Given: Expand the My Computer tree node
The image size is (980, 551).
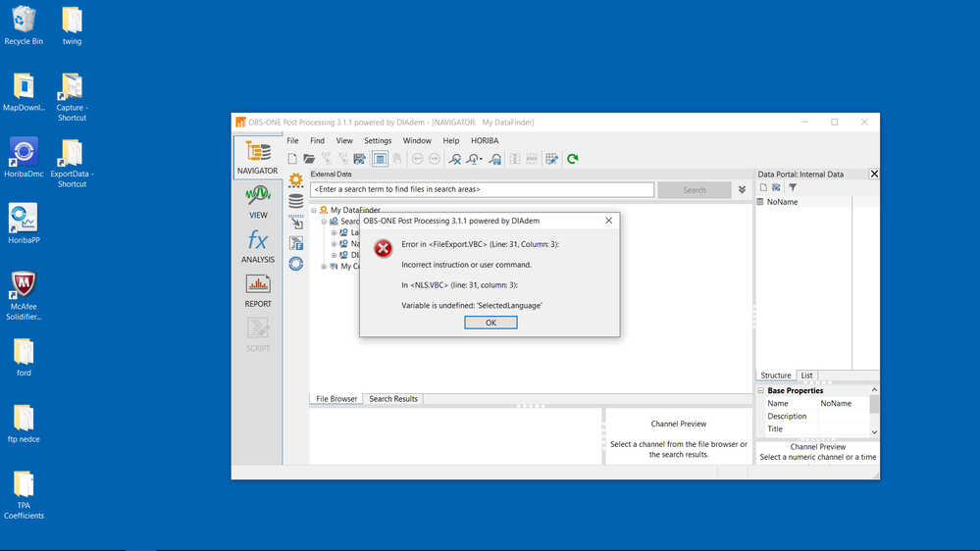Looking at the screenshot, I should click(x=324, y=266).
